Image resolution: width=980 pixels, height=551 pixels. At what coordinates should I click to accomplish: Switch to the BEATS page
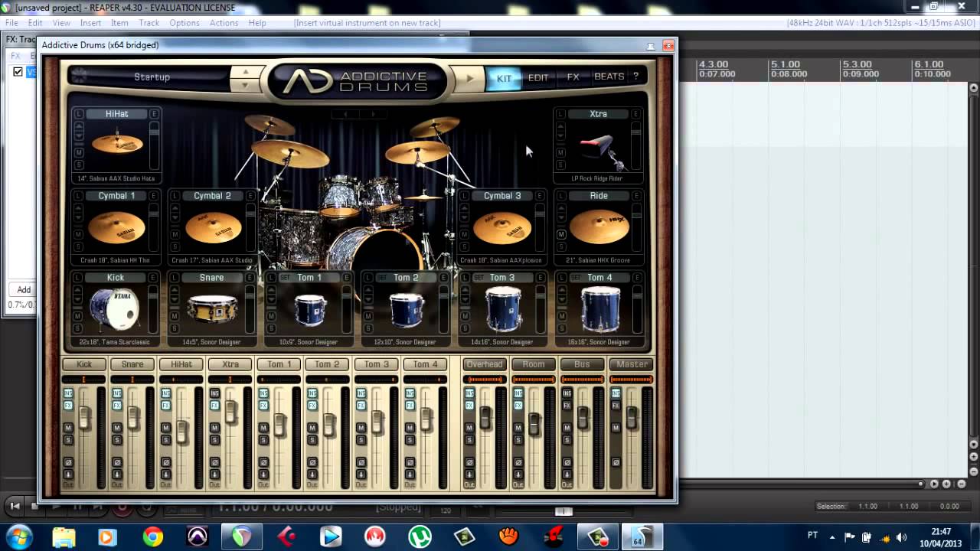[x=609, y=77]
